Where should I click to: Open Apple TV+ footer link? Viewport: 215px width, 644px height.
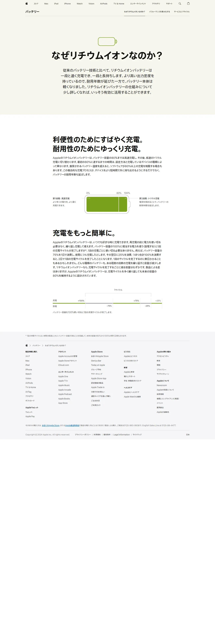[63, 381]
